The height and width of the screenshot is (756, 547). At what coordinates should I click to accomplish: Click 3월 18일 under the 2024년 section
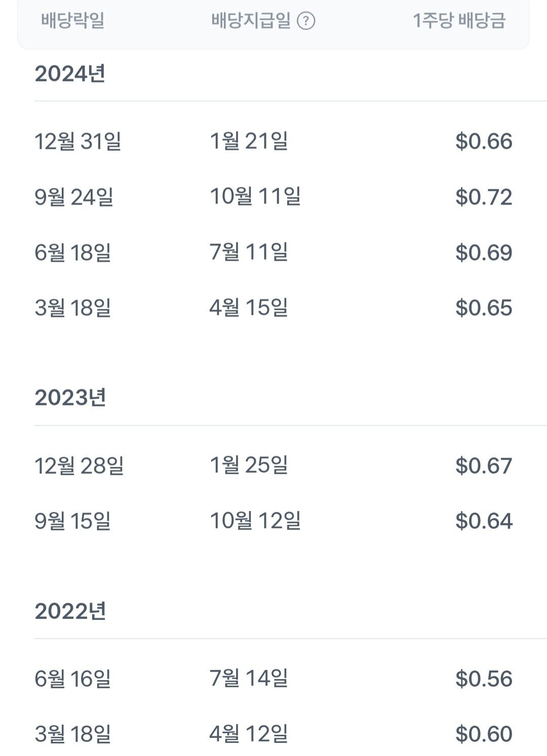click(x=72, y=308)
